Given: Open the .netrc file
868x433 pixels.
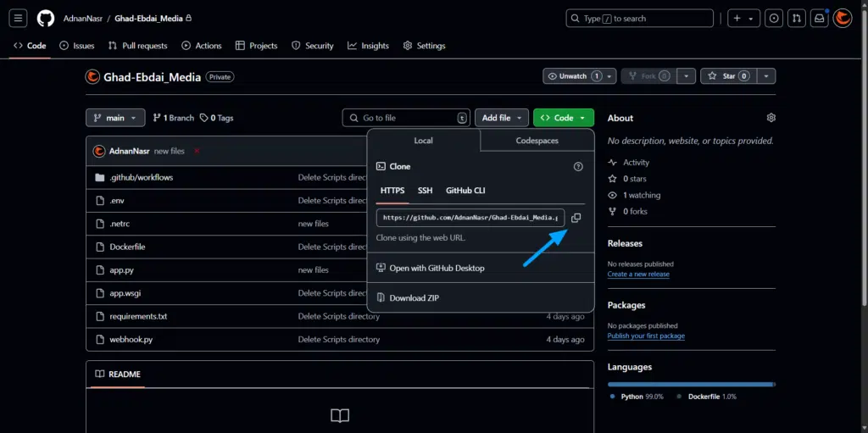Looking at the screenshot, I should 120,224.
